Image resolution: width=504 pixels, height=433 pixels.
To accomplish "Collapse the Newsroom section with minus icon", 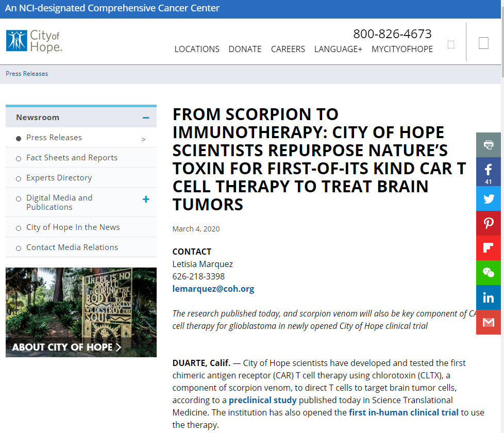I will (x=146, y=118).
